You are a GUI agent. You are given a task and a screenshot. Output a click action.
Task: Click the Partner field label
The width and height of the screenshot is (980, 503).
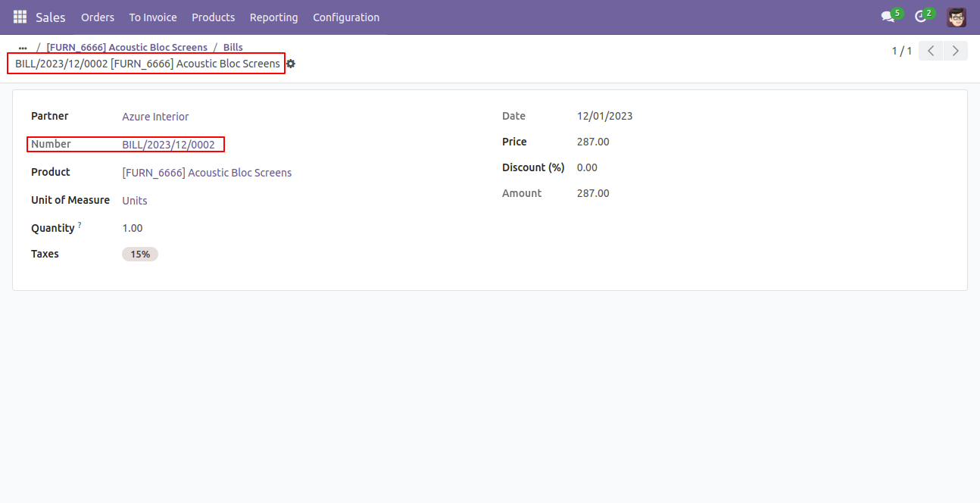click(x=49, y=116)
